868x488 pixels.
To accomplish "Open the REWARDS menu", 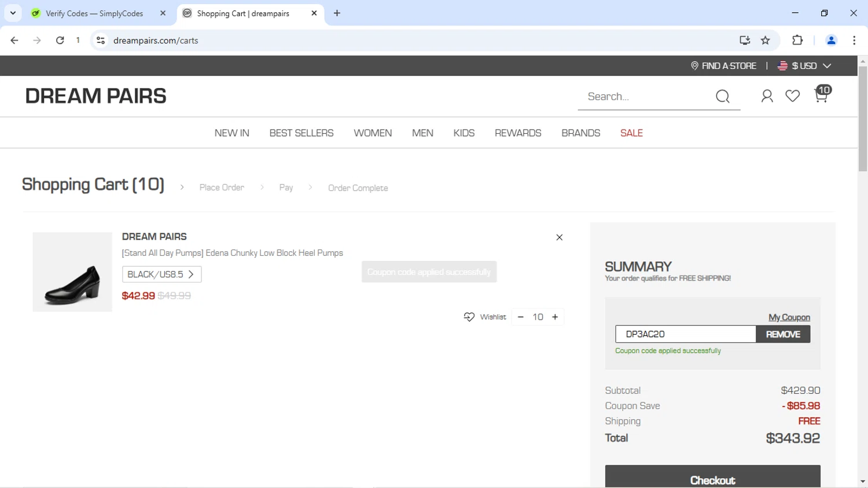I will click(518, 133).
